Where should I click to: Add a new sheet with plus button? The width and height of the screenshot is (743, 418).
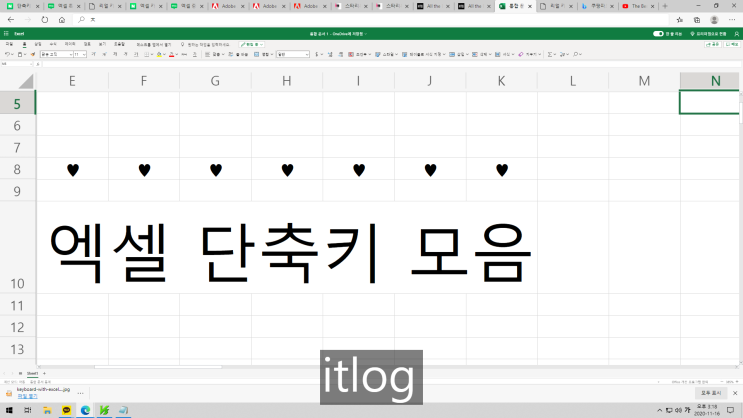[x=45, y=373]
